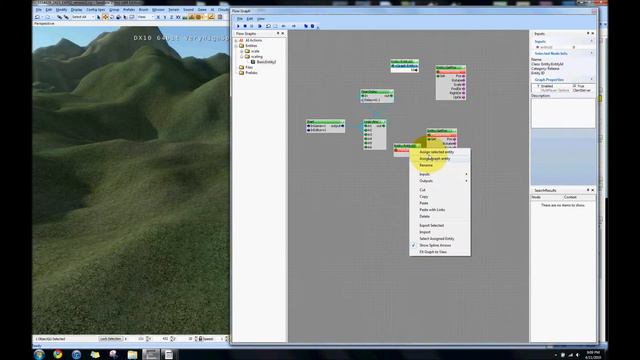Screen dimensions: 640x360
Task: Open the Terrain menu in the editor
Action: coord(173,10)
